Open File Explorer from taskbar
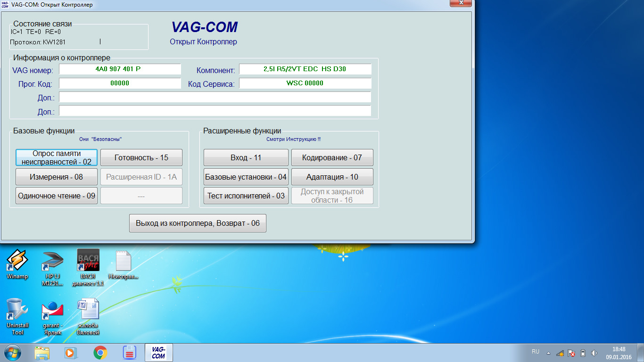 [x=42, y=352]
